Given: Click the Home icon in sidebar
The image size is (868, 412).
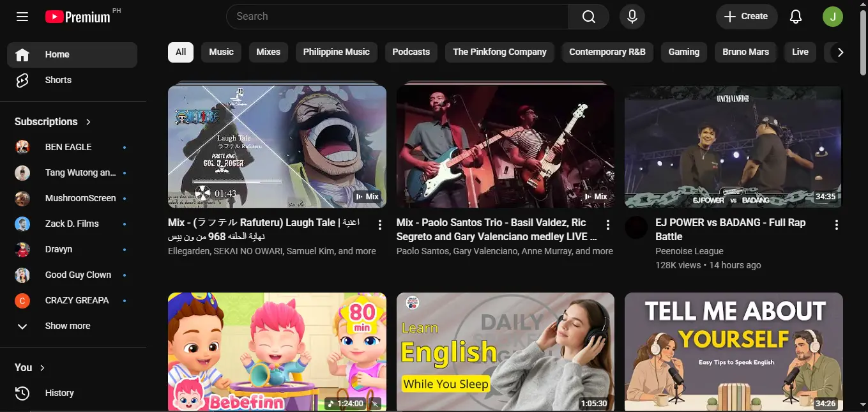Looking at the screenshot, I should pos(22,55).
